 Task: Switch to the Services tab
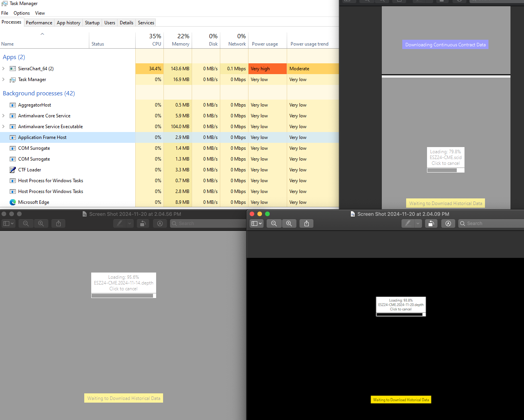pos(146,23)
